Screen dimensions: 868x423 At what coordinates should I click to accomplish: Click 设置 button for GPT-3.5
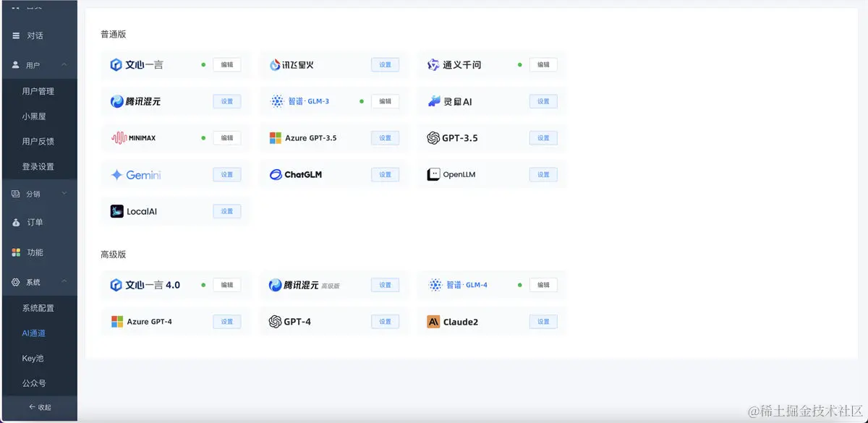point(544,137)
